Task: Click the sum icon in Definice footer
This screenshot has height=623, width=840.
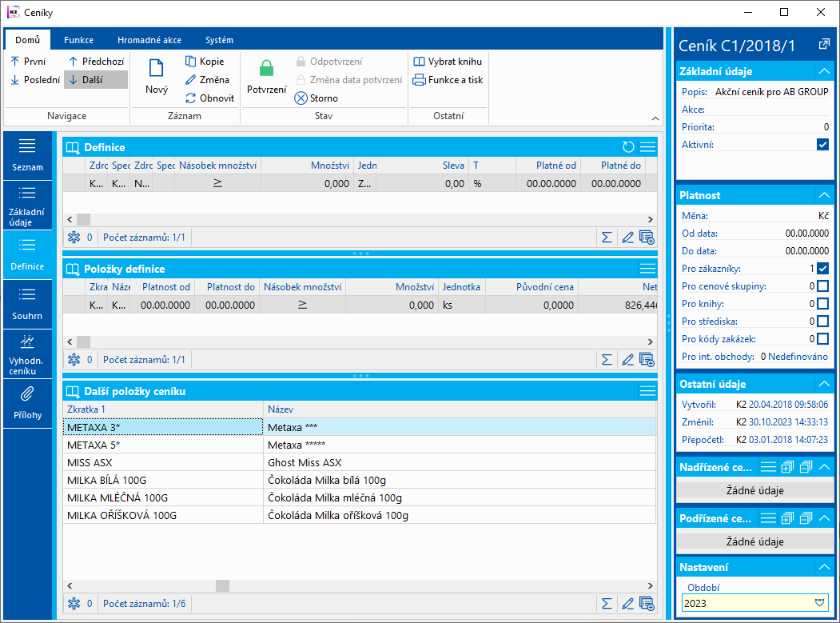Action: click(607, 238)
